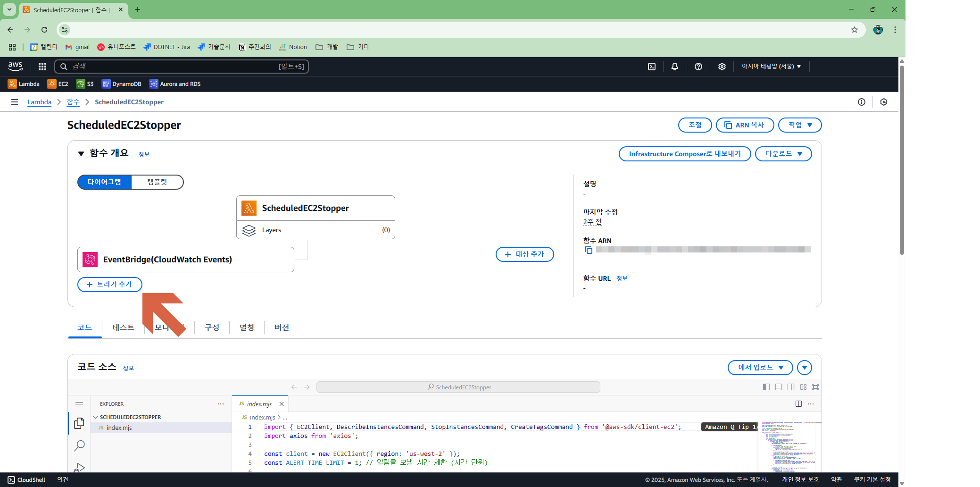This screenshot has width=980, height=487.
Task: Open the DynamoDB shortcut in favorites bar
Action: (x=122, y=84)
